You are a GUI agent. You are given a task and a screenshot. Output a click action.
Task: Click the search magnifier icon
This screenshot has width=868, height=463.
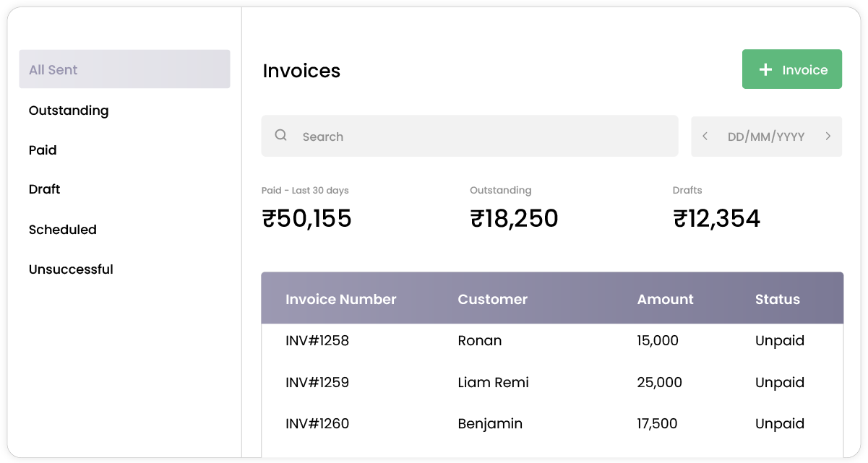(281, 136)
